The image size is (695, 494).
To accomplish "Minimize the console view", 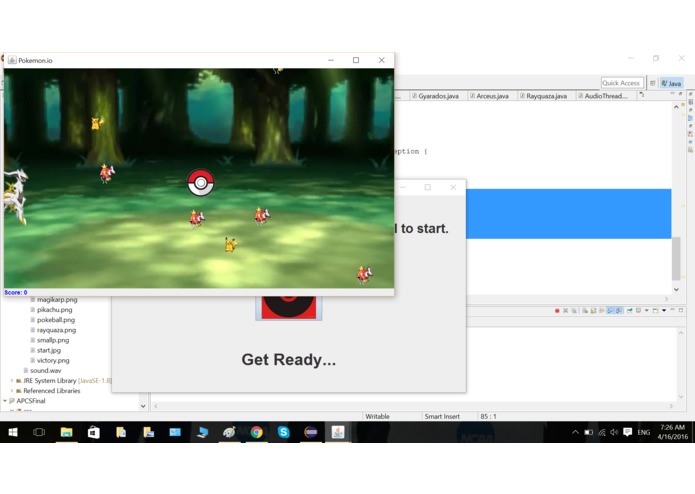I will [x=672, y=310].
